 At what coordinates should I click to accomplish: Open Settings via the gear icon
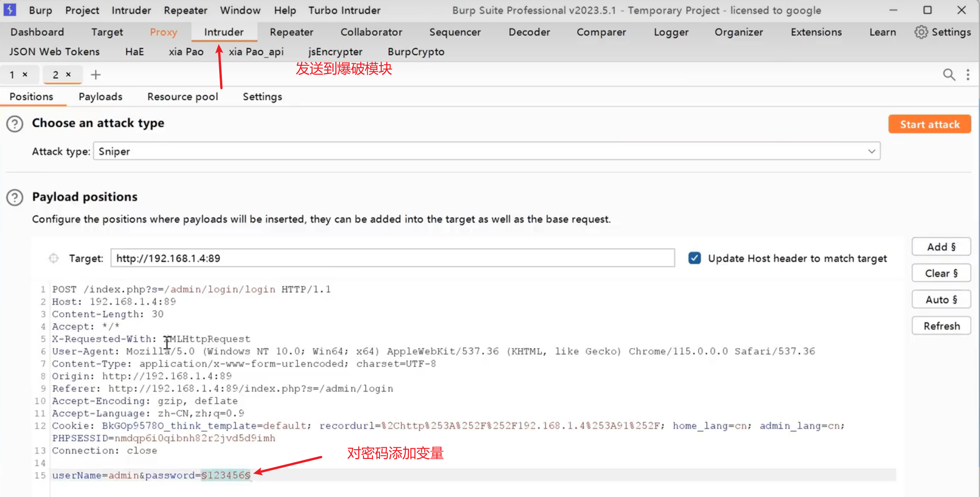coord(921,32)
